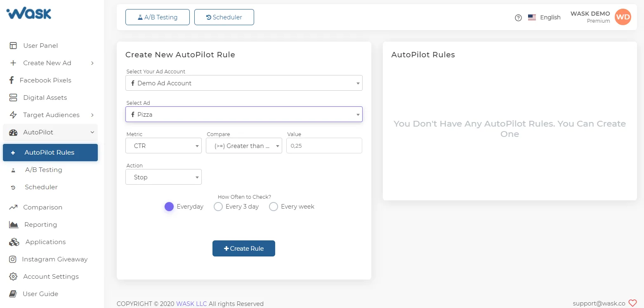Select the AutoPilot Rules menu item

pyautogui.click(x=50, y=153)
